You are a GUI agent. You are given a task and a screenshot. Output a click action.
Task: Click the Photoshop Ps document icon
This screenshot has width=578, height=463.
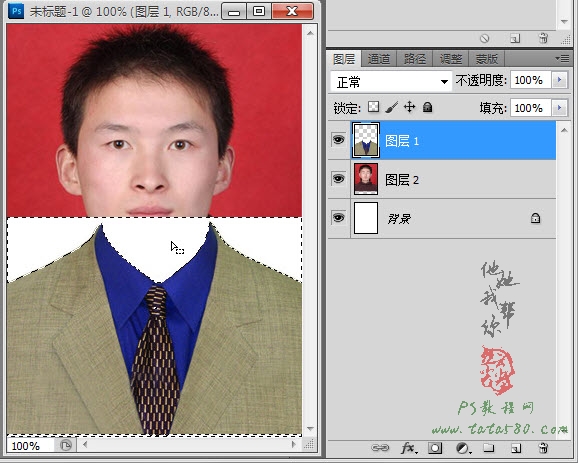[16, 11]
